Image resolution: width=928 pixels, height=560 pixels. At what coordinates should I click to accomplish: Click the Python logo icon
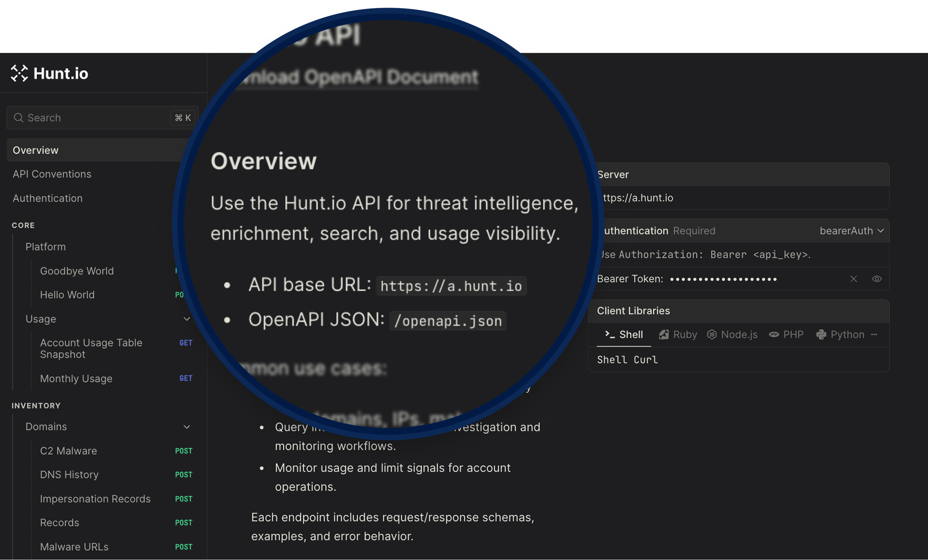821,334
